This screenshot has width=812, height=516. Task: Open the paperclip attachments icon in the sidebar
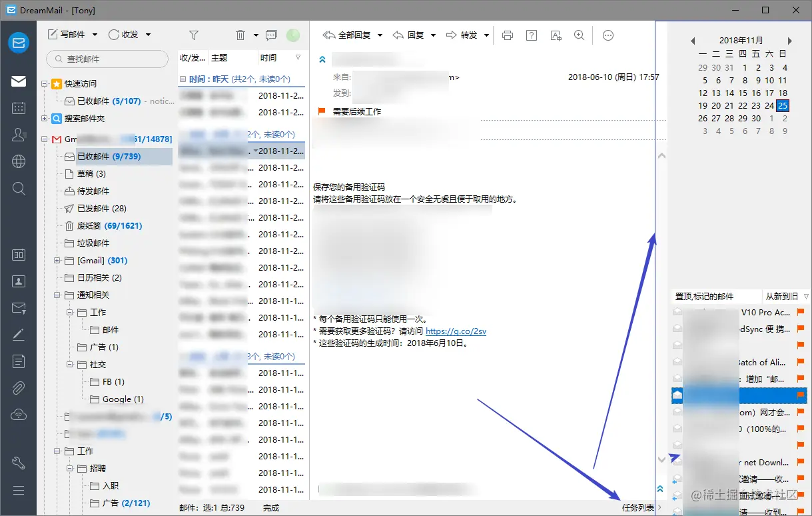coord(19,388)
